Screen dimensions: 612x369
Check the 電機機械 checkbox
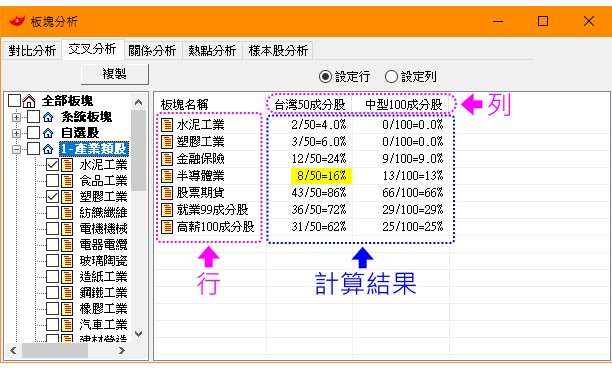[x=52, y=229]
